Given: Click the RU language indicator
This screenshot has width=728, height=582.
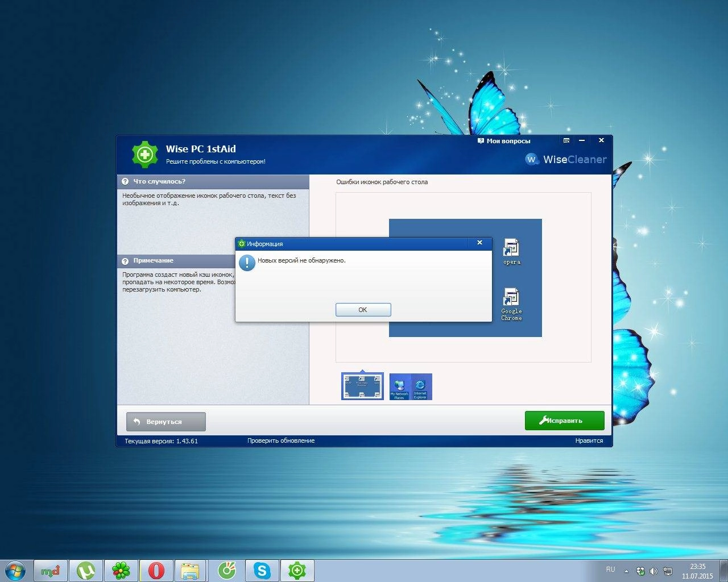Looking at the screenshot, I should click(x=610, y=569).
